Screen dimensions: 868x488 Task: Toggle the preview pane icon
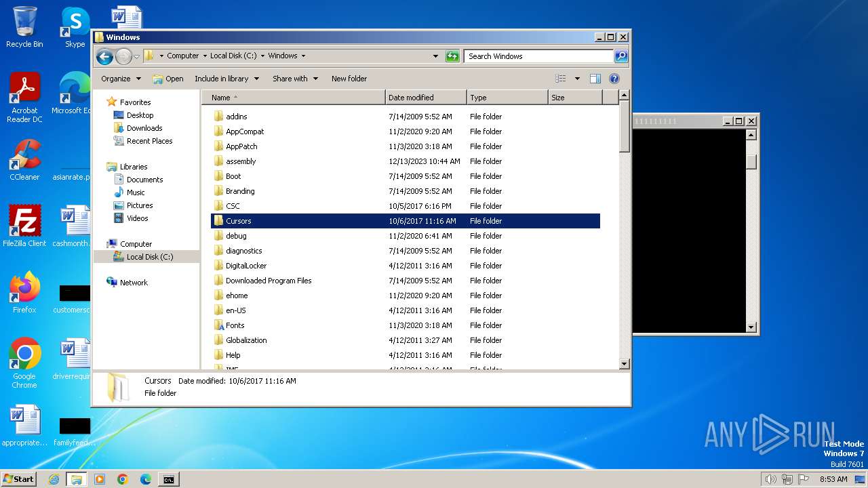click(595, 79)
